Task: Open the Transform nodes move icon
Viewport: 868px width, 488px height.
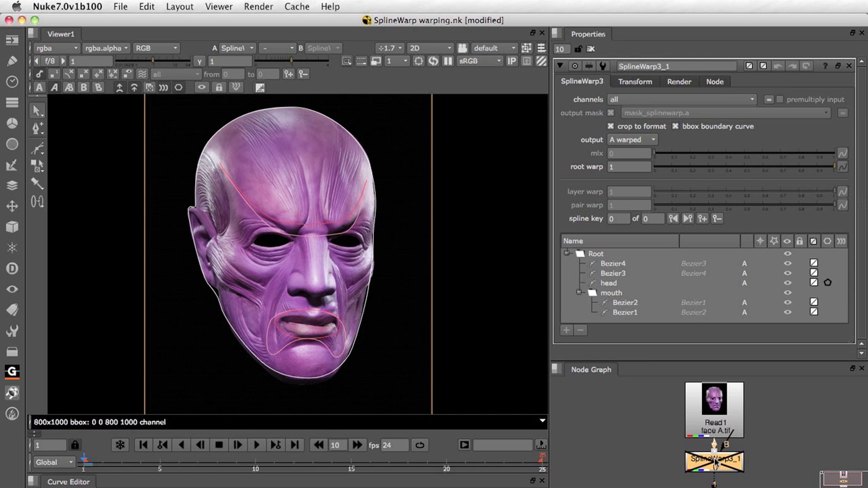Action: point(12,206)
